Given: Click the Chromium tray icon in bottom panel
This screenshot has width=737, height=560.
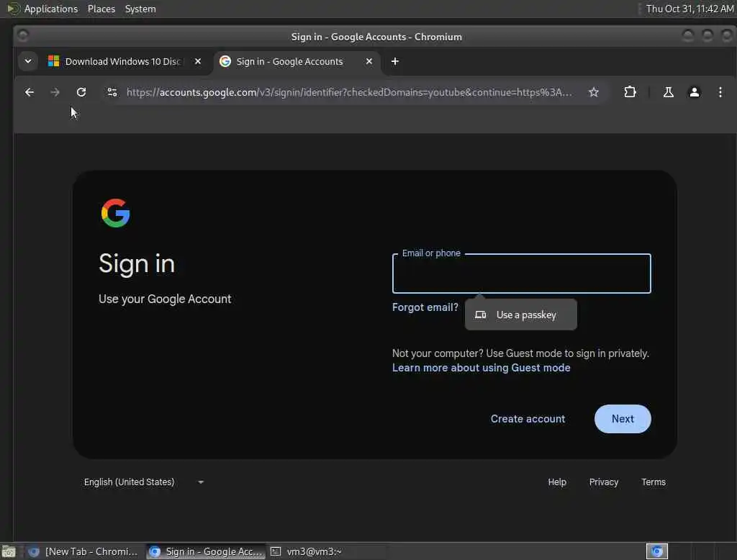Looking at the screenshot, I should (x=656, y=551).
